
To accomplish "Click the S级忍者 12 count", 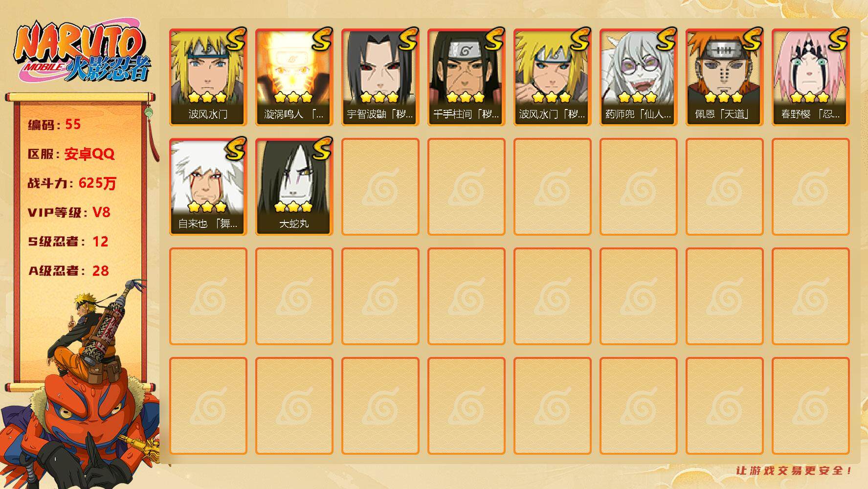I will [68, 242].
